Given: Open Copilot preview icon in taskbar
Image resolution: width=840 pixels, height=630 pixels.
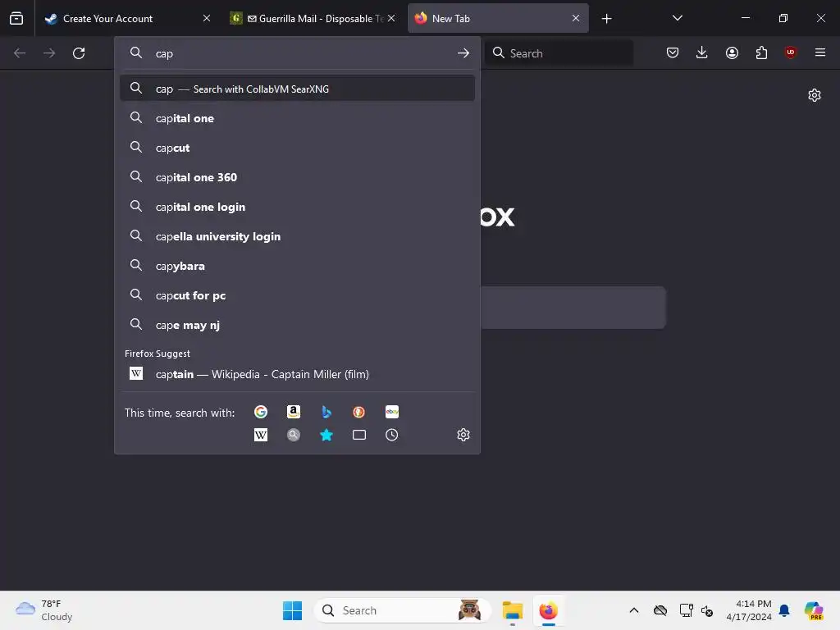Looking at the screenshot, I should [814, 610].
